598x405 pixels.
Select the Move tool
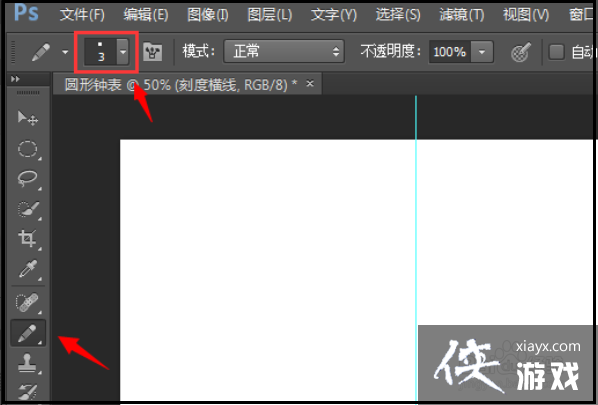coord(28,118)
